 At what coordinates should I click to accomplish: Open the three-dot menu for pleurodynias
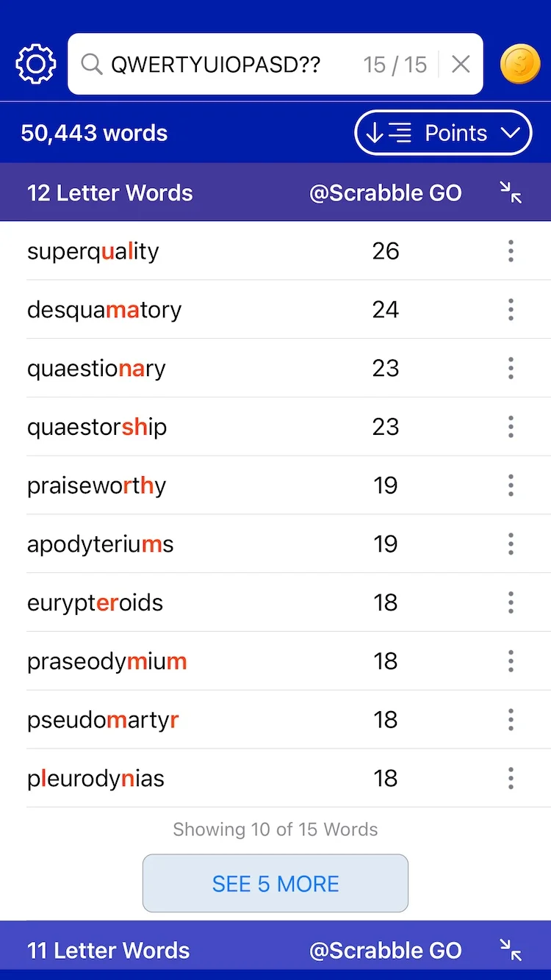[x=511, y=778]
